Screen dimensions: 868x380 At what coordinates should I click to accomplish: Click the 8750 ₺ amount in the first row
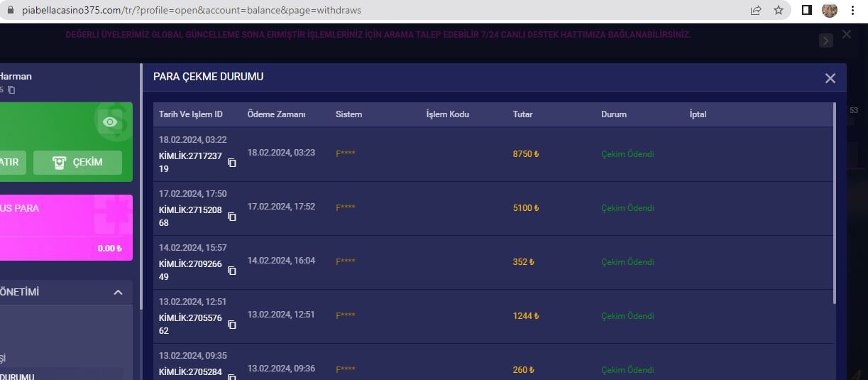[526, 154]
